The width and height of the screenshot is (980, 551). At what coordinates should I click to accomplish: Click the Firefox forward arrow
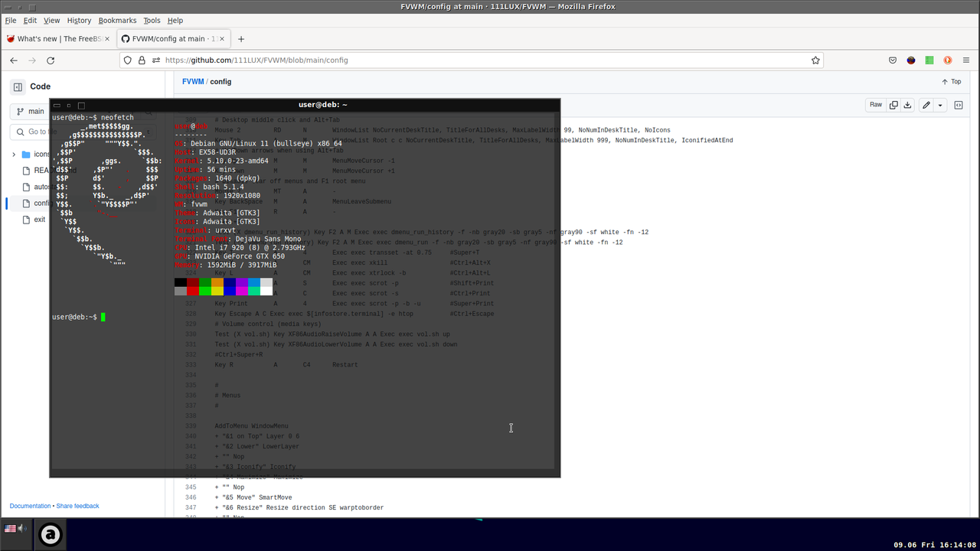[x=32, y=60]
